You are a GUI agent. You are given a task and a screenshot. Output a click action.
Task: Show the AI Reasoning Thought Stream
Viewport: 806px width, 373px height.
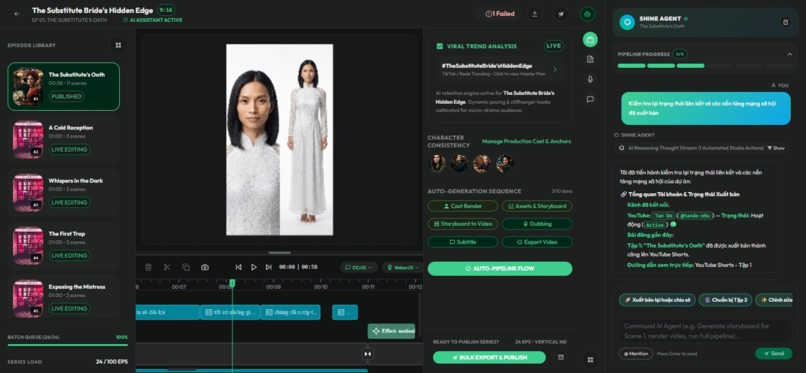pyautogui.click(x=776, y=148)
